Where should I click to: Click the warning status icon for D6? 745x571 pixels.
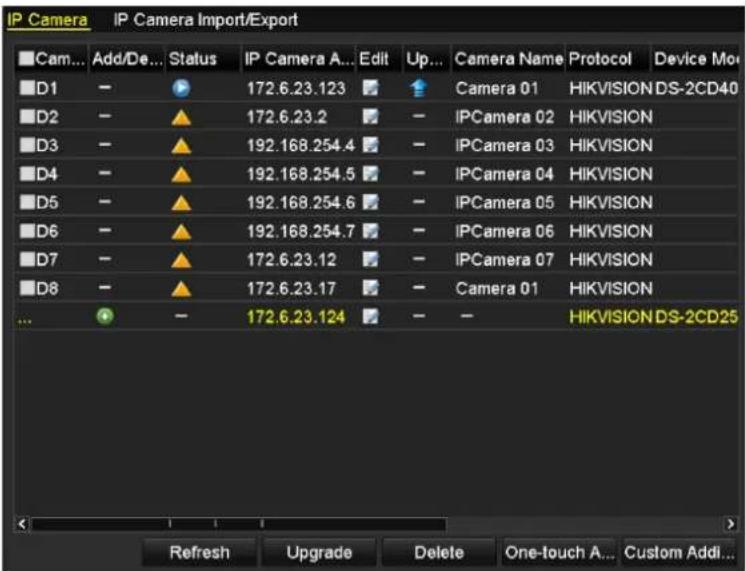181,232
